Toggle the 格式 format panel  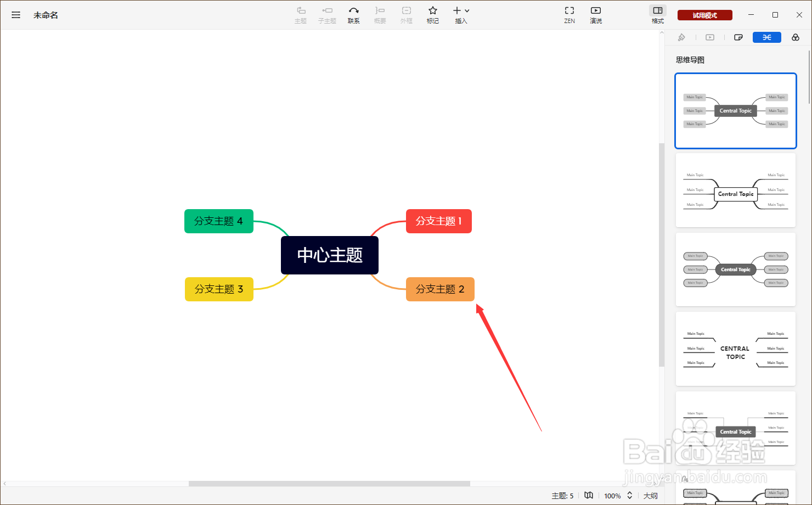(658, 15)
